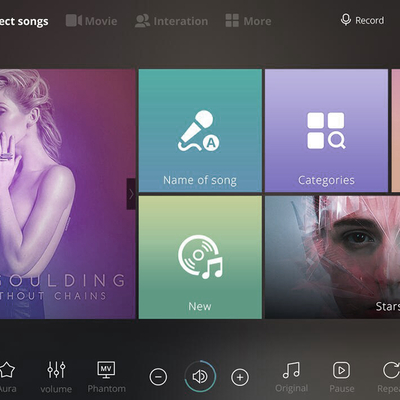The height and width of the screenshot is (400, 400).
Task: Click the Repeat circular arrow icon
Action: pyautogui.click(x=392, y=370)
